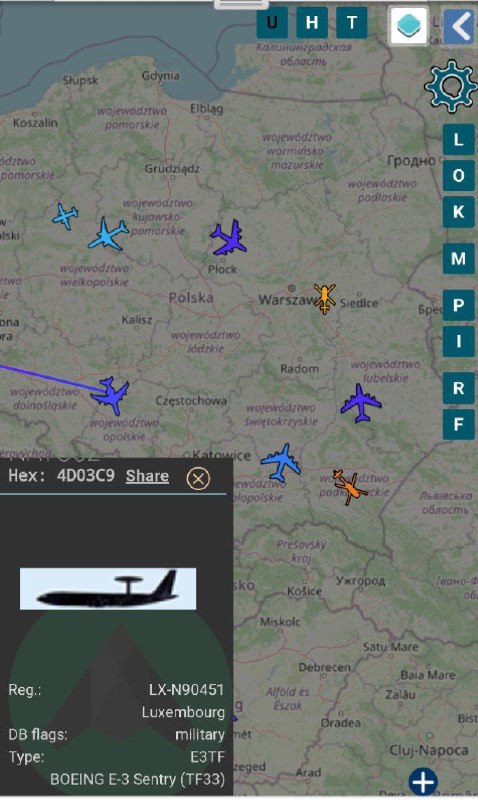The image size is (478, 800).
Task: Close the aircraft info panel
Action: (198, 479)
